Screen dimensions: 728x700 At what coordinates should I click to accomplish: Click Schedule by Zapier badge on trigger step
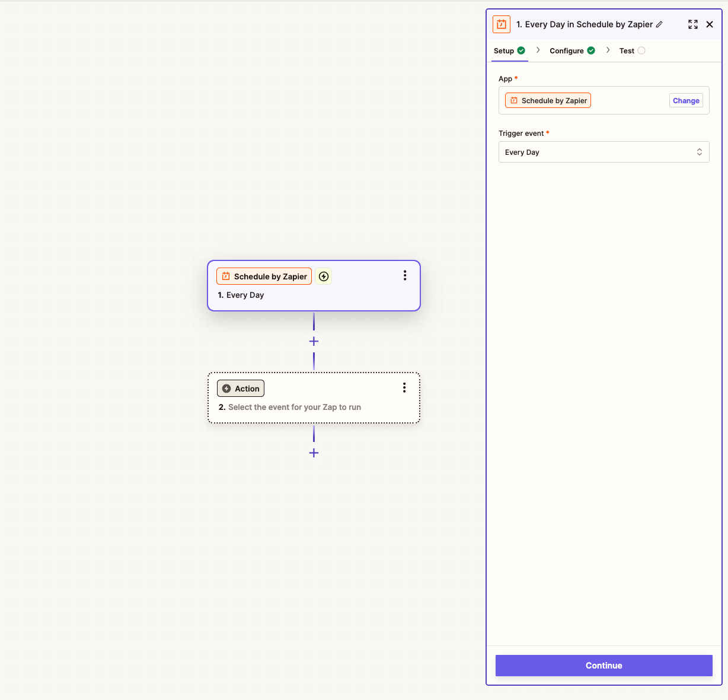coord(264,276)
